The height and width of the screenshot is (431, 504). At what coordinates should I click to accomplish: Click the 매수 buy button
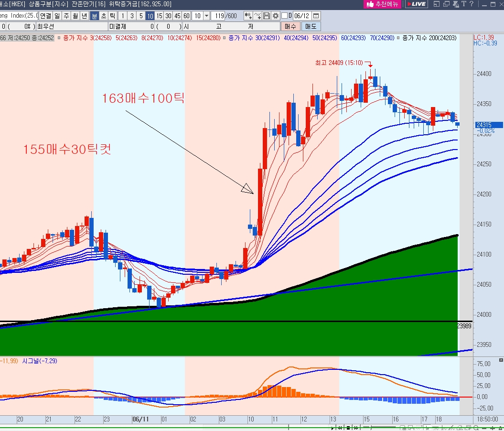tap(290, 26)
